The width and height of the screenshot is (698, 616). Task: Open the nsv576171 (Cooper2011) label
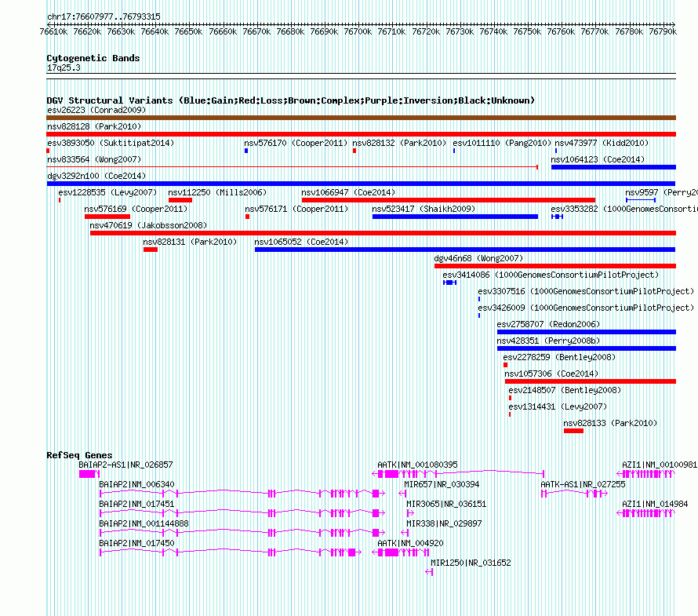[x=296, y=209]
